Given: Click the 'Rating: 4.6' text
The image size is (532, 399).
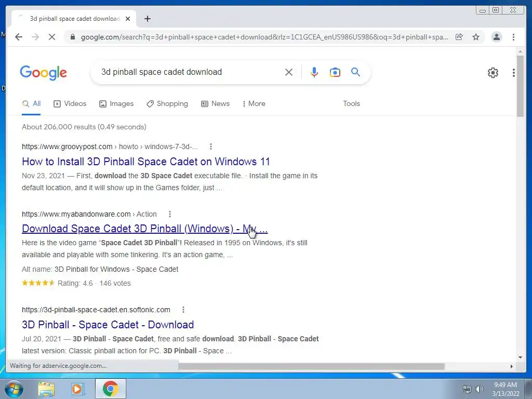Looking at the screenshot, I should [x=75, y=283].
